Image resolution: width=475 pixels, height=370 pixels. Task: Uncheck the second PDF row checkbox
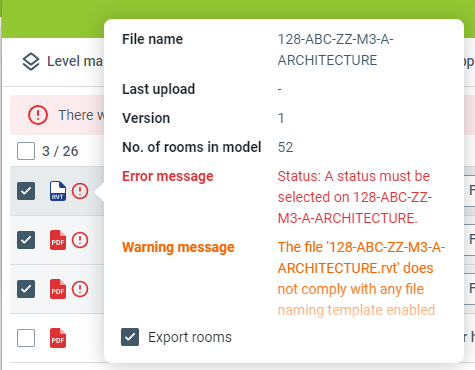tap(26, 289)
